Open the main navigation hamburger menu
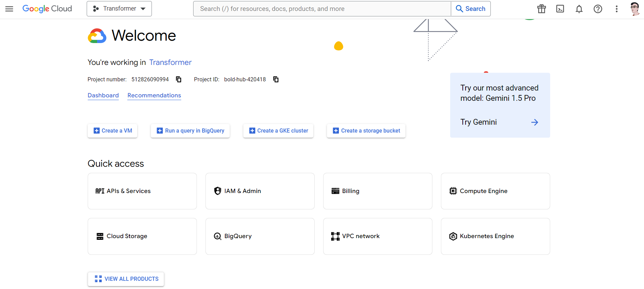 click(9, 9)
